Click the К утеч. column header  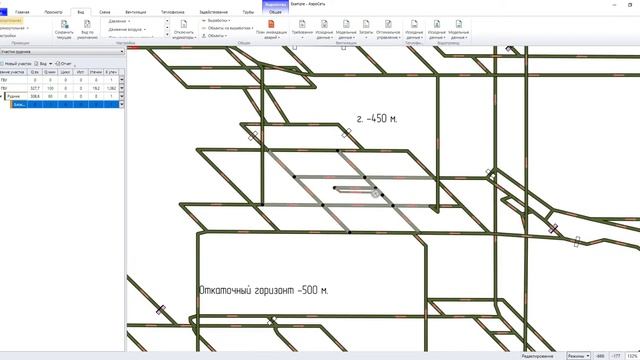pos(111,72)
